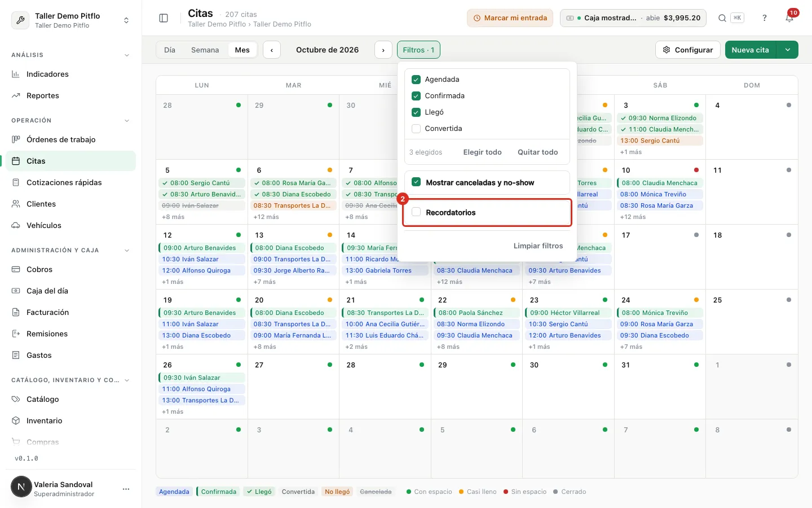The height and width of the screenshot is (508, 812).
Task: Uncheck the Confirmada status filter
Action: tap(416, 96)
